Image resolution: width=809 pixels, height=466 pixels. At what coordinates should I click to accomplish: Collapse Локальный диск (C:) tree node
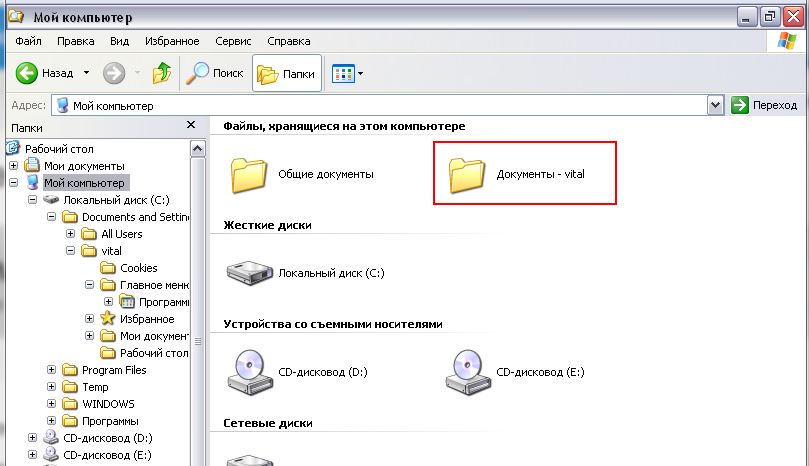[x=33, y=200]
